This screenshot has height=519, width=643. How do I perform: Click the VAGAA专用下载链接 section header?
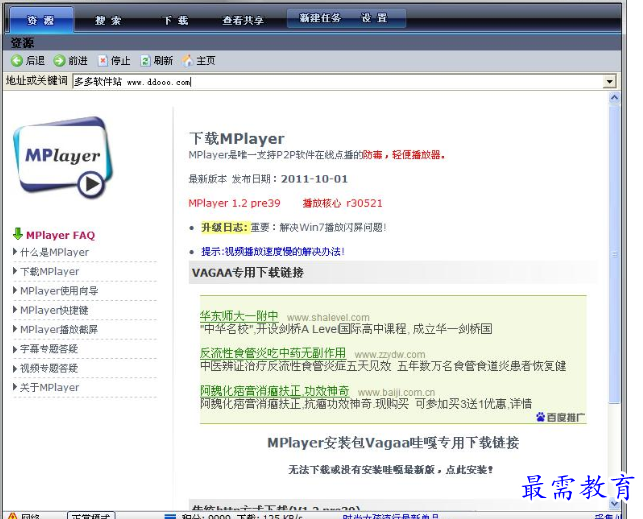248,272
